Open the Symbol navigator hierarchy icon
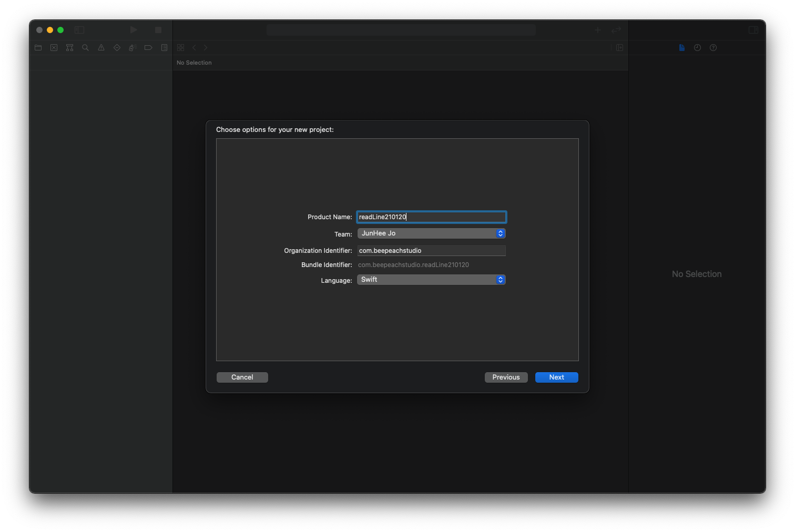 pyautogui.click(x=69, y=47)
